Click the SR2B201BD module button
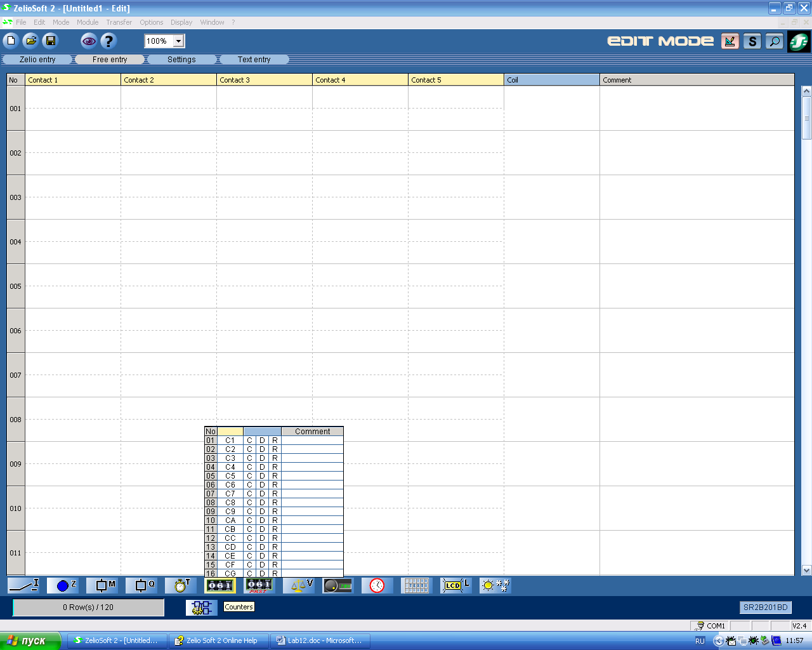Image resolution: width=812 pixels, height=650 pixels. 765,607
